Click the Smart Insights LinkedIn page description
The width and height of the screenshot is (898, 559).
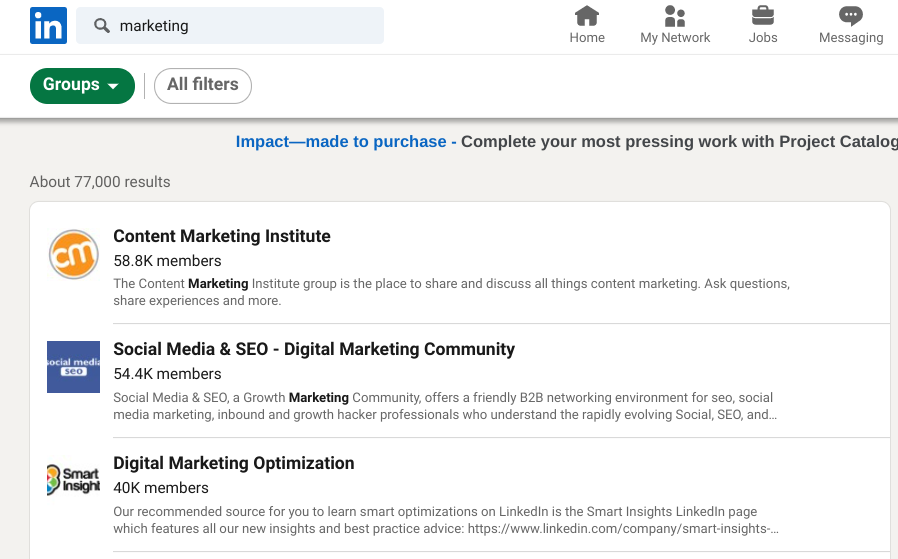[446, 520]
